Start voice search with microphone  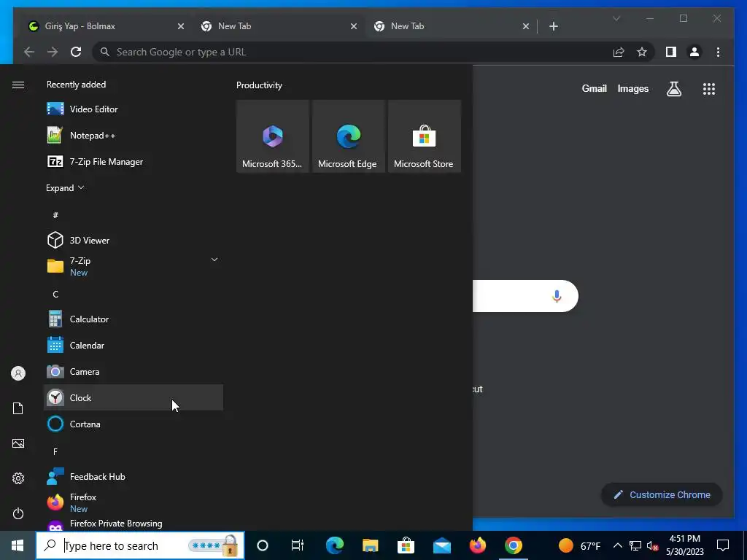click(x=557, y=296)
